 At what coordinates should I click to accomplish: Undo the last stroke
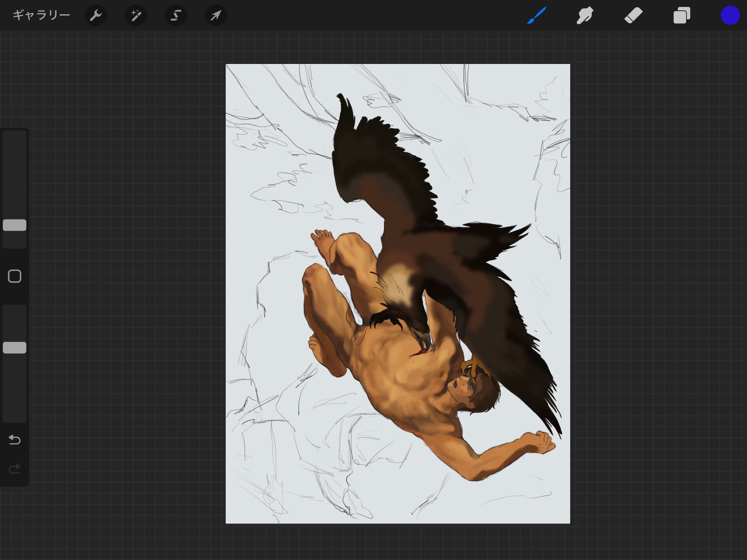15,440
